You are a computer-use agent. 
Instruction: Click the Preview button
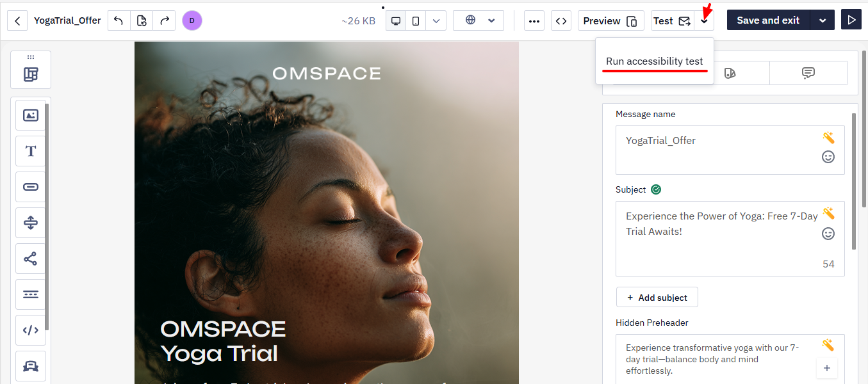pyautogui.click(x=610, y=20)
